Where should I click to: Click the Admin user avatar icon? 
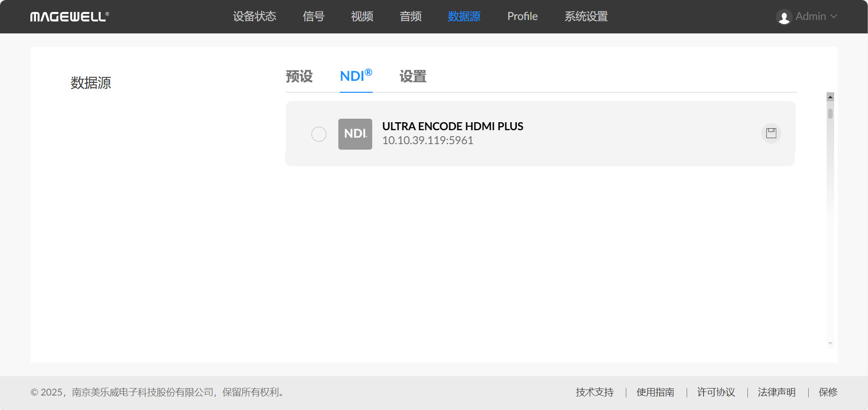784,17
